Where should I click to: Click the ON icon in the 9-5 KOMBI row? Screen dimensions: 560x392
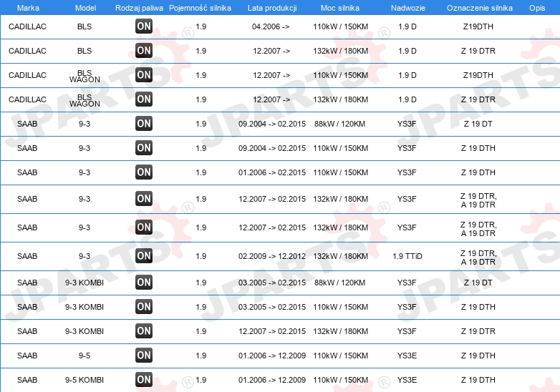144,380
